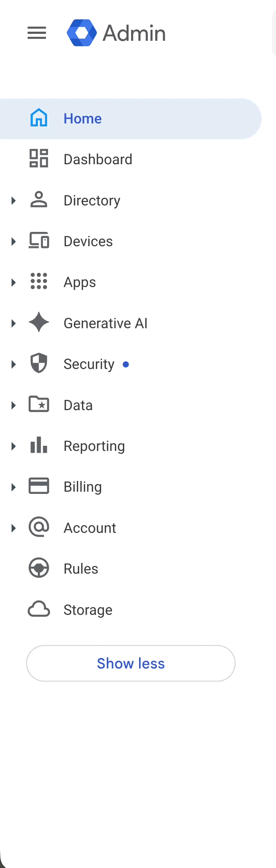This screenshot has width=276, height=868.
Task: Click the Generative AI sparkle icon
Action: click(x=39, y=322)
